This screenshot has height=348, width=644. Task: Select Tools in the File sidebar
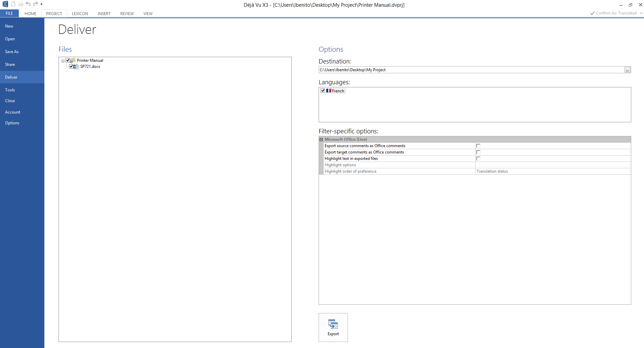pyautogui.click(x=22, y=90)
